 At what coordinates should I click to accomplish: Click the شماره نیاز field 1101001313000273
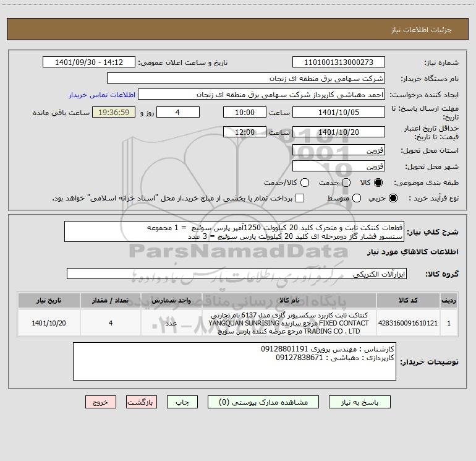pyautogui.click(x=339, y=62)
